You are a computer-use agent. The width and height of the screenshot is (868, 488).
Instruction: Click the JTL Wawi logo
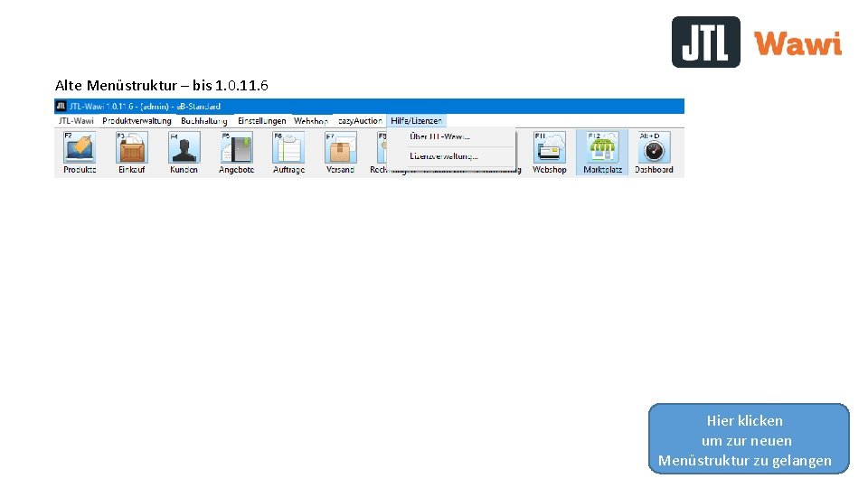[x=757, y=42]
